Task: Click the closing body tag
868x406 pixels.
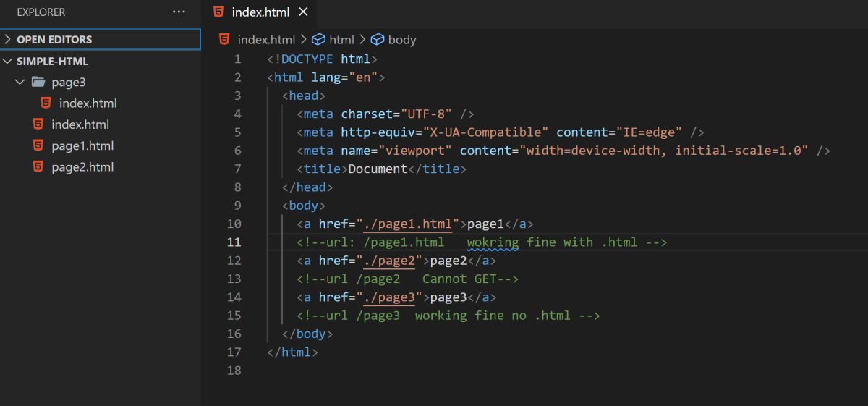Action: 307,334
